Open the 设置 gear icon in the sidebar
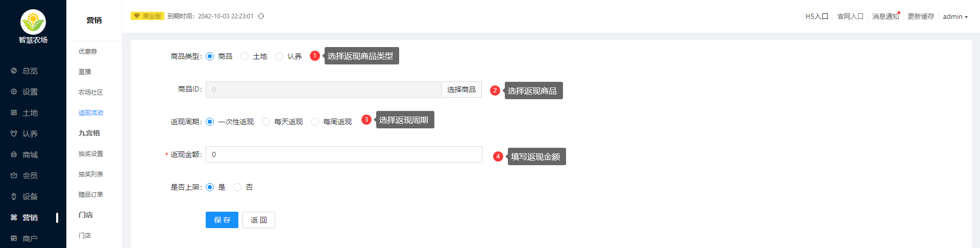This screenshot has width=980, height=248. 14,92
